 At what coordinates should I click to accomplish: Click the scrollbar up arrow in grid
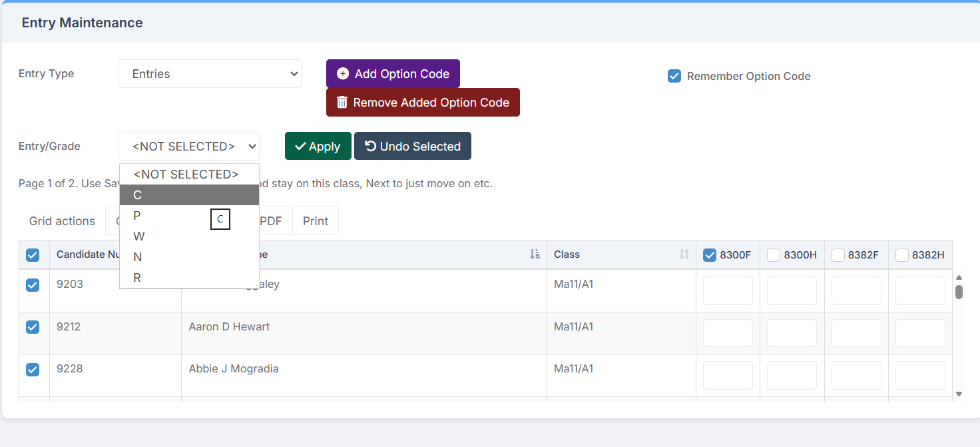tap(959, 278)
